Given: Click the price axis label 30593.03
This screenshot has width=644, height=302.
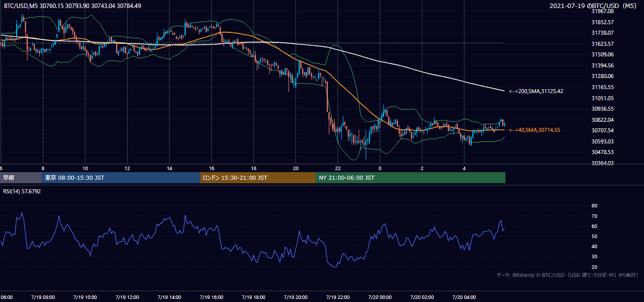Looking at the screenshot, I should click(x=603, y=141).
